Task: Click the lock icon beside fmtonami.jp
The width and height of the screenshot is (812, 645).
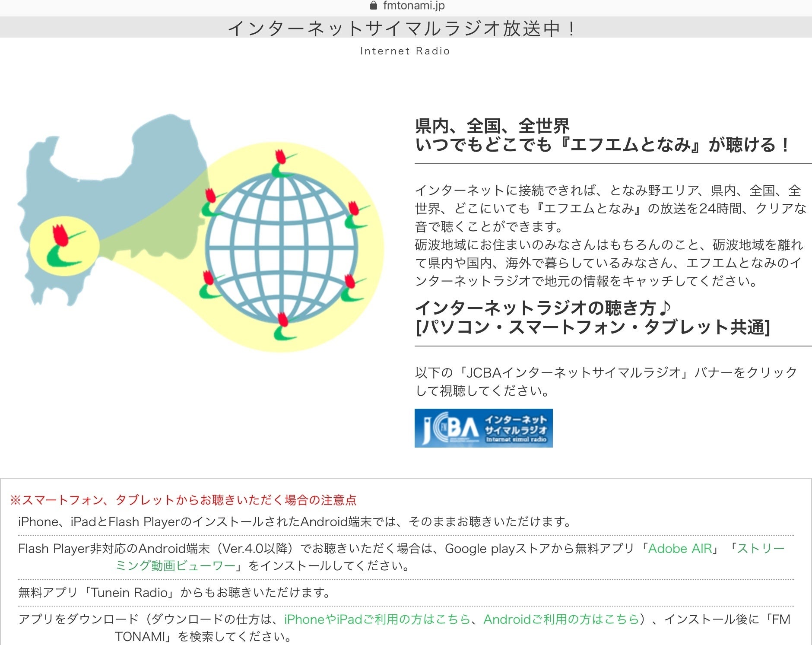Action: tap(374, 6)
